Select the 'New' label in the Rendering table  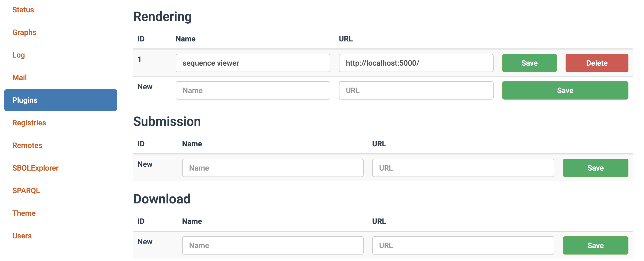click(145, 87)
